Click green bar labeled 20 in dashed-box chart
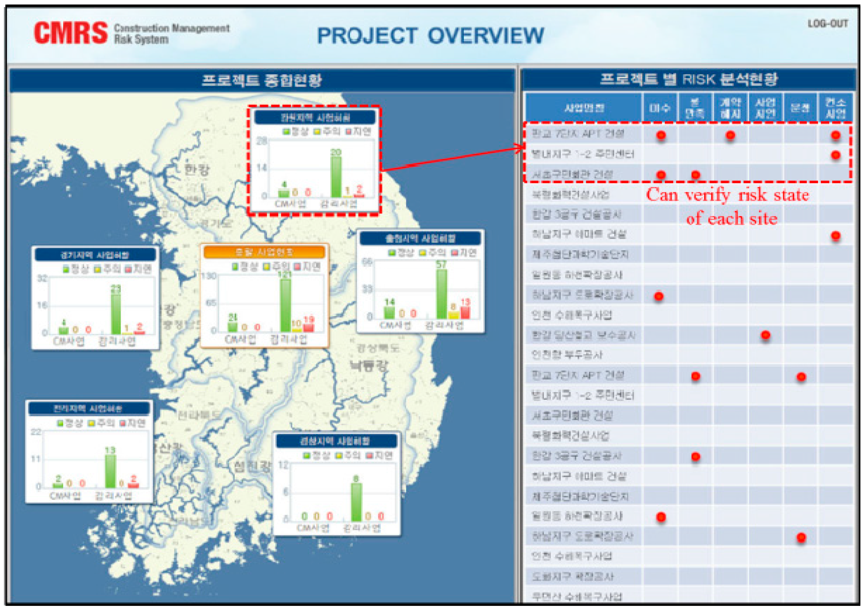Image resolution: width=868 pixels, height=616 pixels. (336, 176)
